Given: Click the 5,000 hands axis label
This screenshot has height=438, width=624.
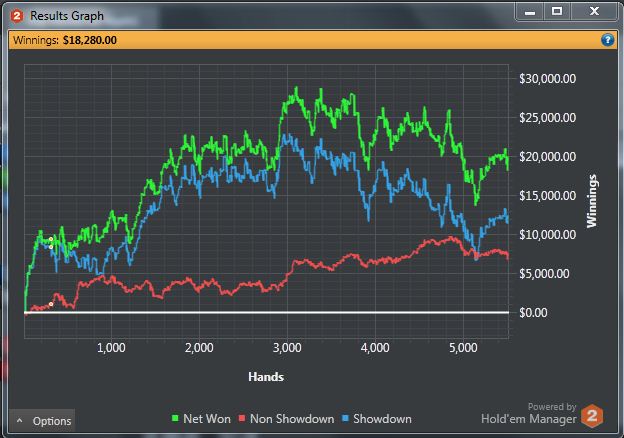Looking at the screenshot, I should tap(463, 348).
